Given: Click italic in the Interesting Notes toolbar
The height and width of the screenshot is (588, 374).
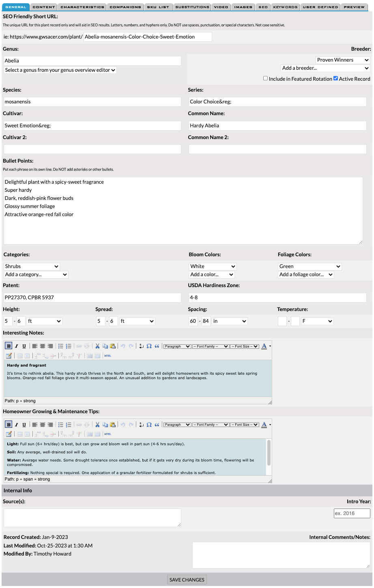Looking at the screenshot, I should 16,346.
